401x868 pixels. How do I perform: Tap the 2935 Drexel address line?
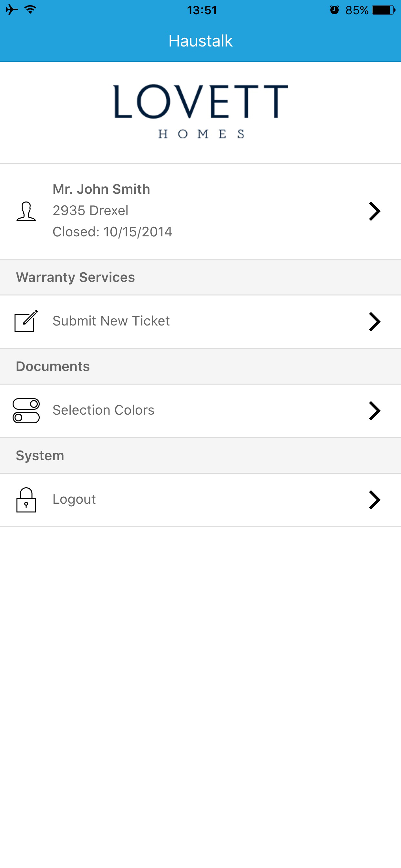click(90, 210)
